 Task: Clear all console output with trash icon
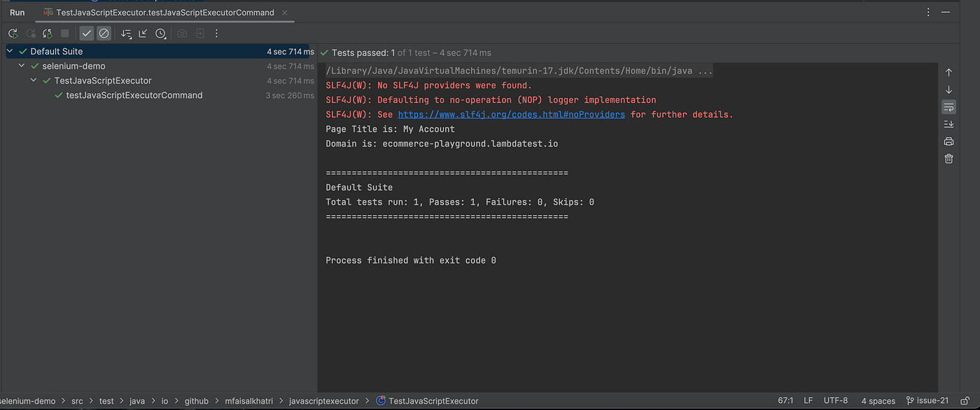pyautogui.click(x=948, y=159)
